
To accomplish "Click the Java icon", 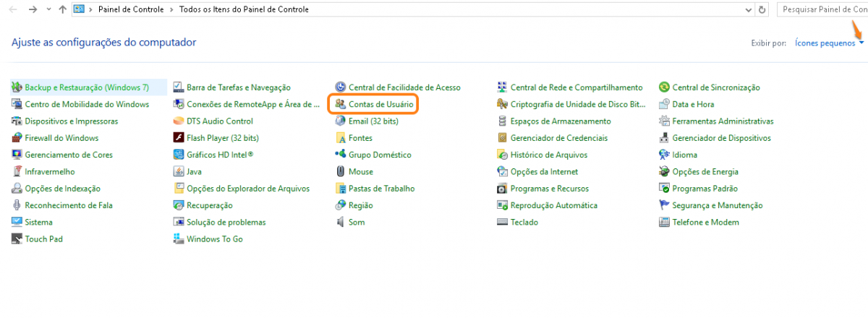I will 179,172.
